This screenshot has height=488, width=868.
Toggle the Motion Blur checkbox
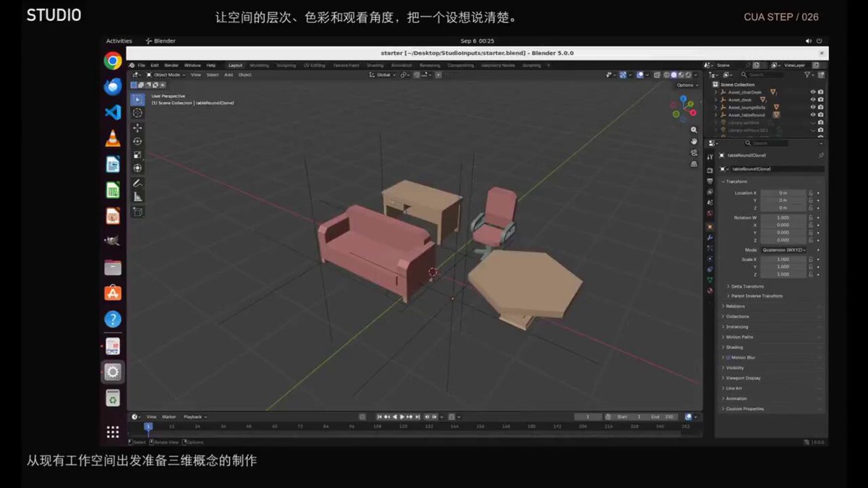[x=728, y=357]
